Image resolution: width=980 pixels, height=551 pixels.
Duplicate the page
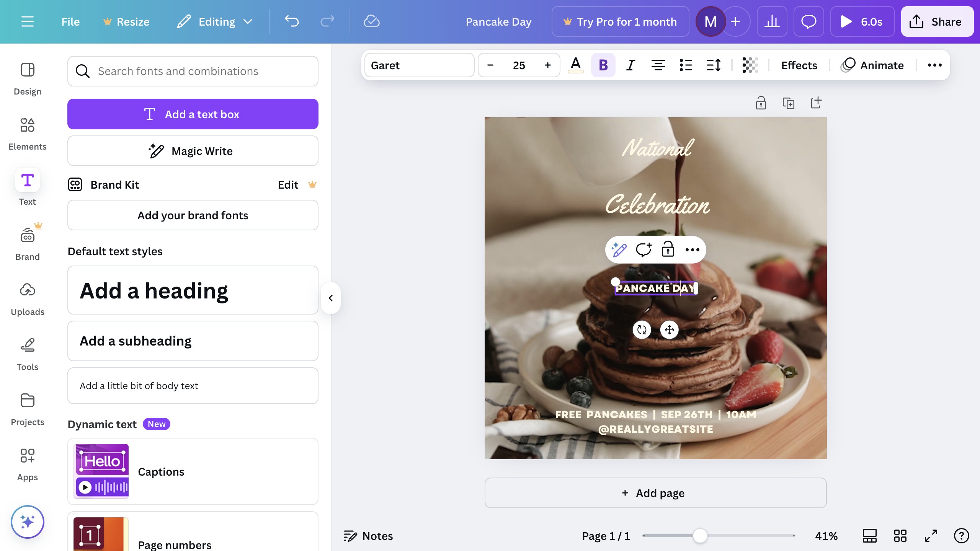788,103
